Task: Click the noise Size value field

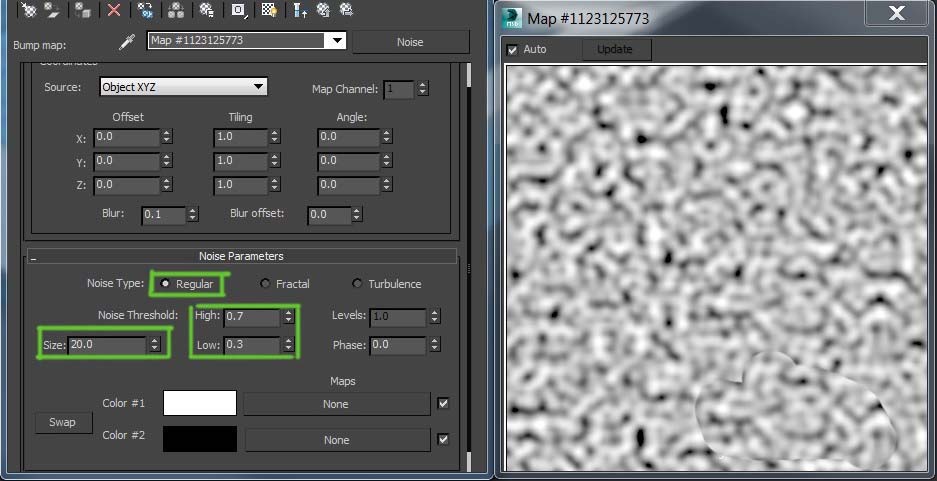Action: (108, 345)
